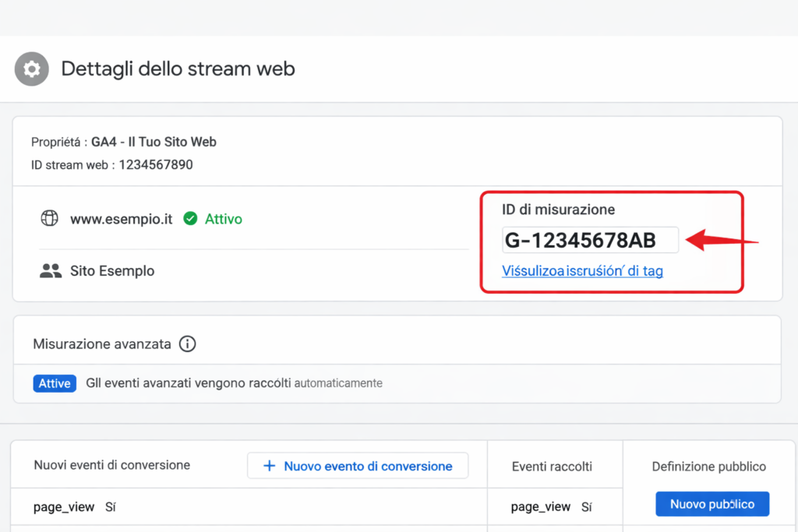
Task: Click the Sito Esemplo label
Action: (x=112, y=271)
